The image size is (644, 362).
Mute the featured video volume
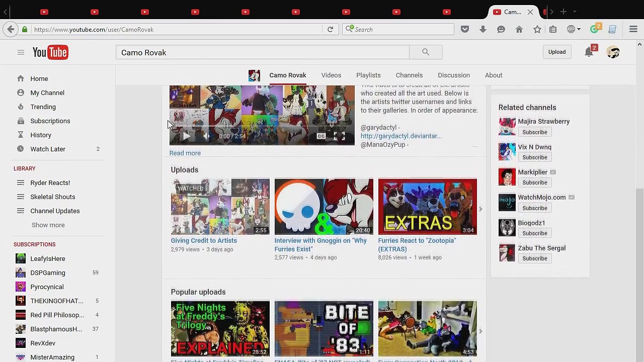[x=206, y=136]
